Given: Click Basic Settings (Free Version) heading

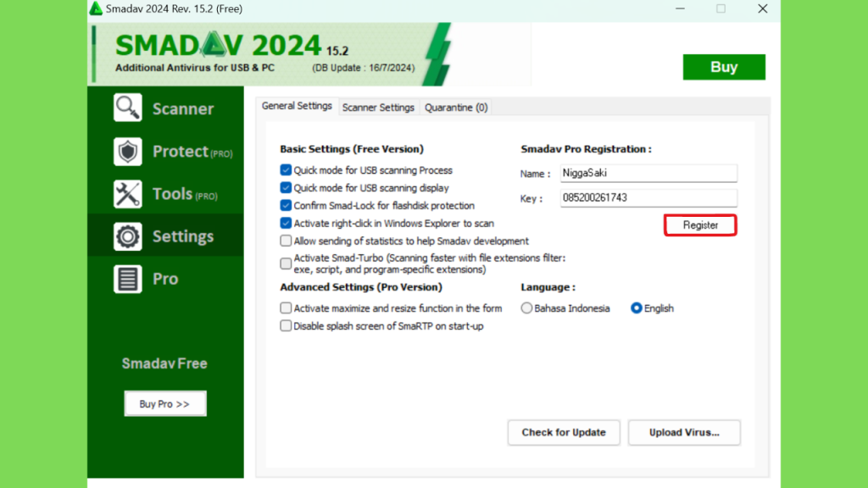Looking at the screenshot, I should point(352,149).
